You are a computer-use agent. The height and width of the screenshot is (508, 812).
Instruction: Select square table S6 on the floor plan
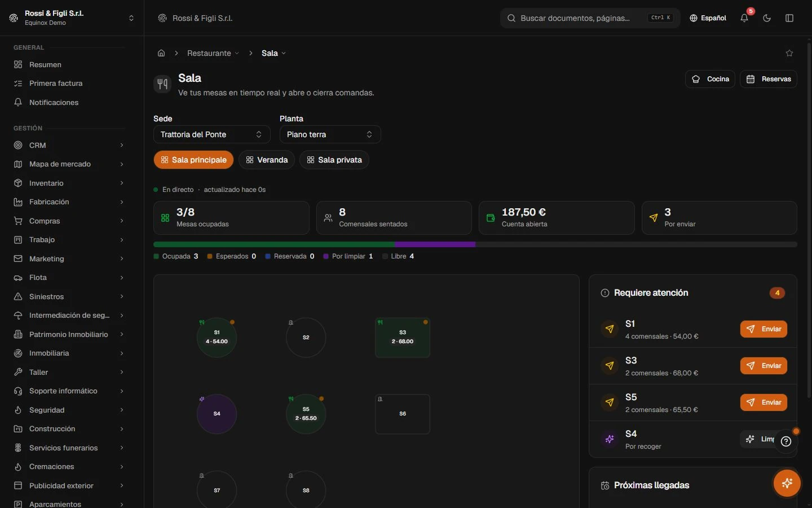click(x=403, y=414)
